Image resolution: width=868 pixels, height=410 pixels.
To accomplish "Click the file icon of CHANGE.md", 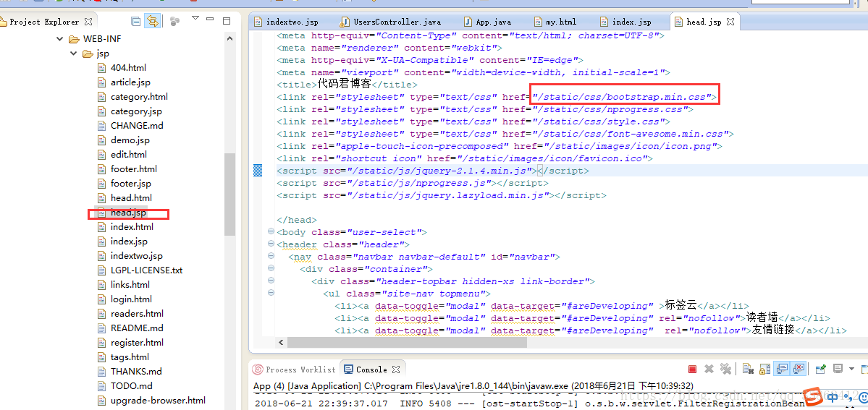I will (x=101, y=126).
